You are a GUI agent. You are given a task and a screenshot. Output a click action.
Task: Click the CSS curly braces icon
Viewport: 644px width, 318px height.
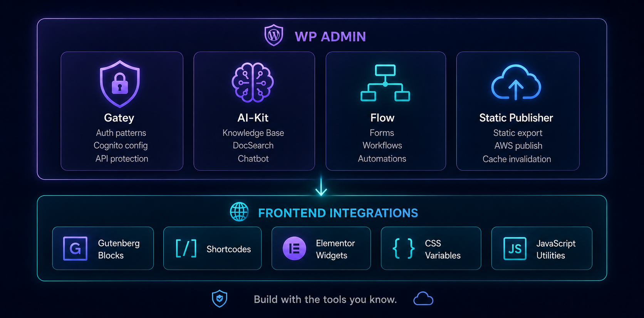pos(403,249)
